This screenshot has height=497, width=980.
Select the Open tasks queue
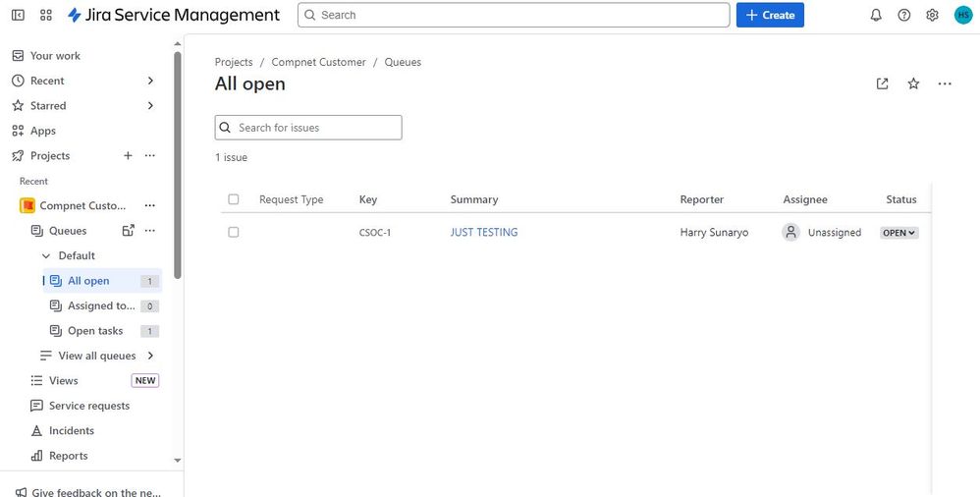click(x=102, y=331)
